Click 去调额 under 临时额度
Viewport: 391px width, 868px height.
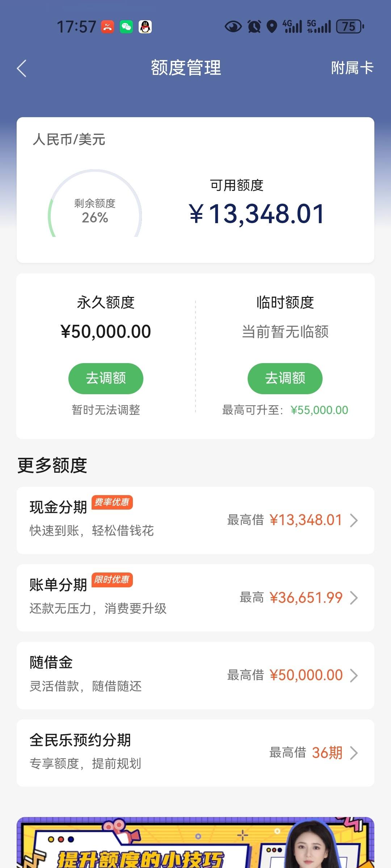tap(285, 378)
